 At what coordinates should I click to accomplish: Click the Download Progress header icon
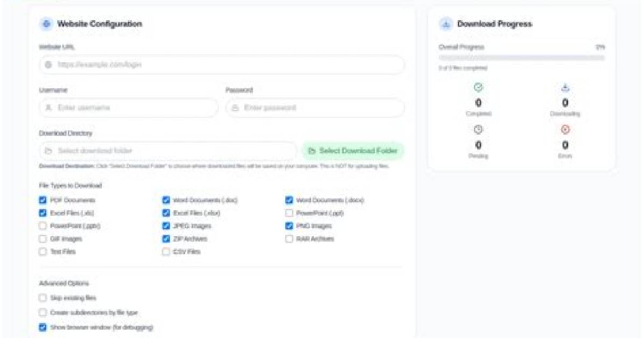tap(446, 24)
